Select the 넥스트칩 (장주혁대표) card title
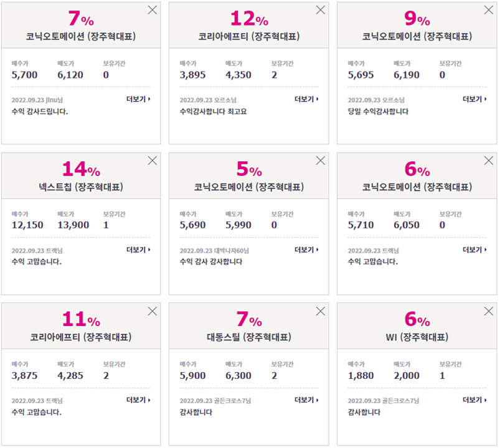The height and width of the screenshot is (448, 500). (81, 187)
